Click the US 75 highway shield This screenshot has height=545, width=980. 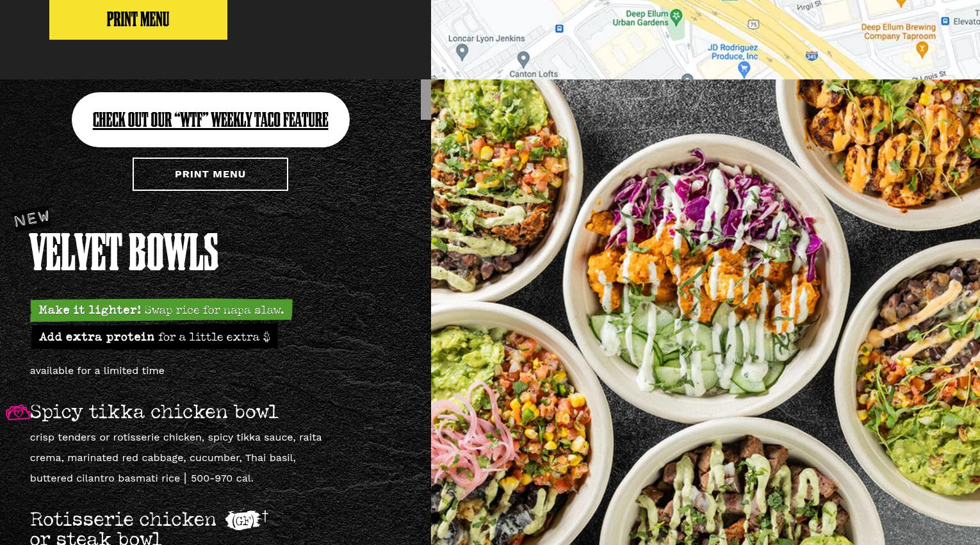coord(753,24)
